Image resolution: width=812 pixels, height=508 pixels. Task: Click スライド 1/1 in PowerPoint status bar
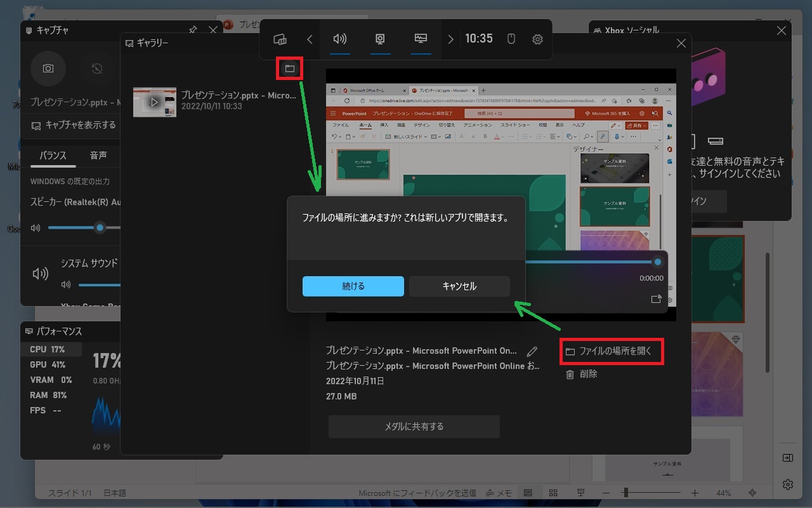click(x=70, y=493)
